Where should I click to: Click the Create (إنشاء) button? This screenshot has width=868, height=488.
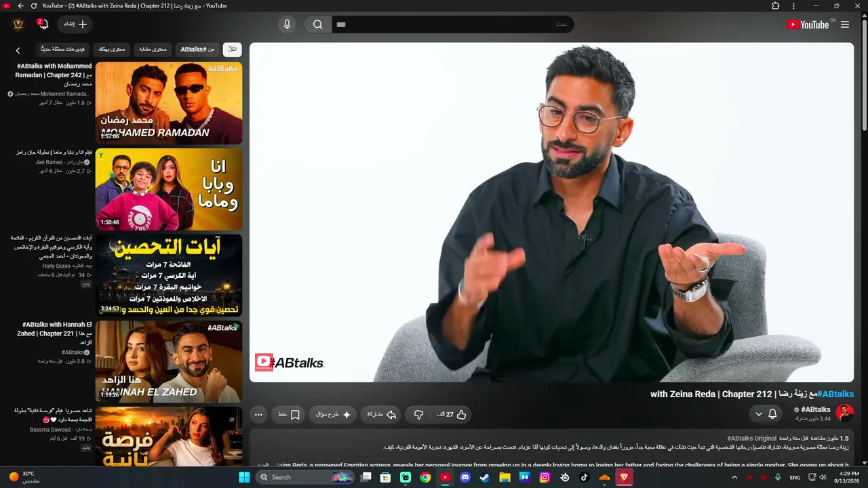[x=75, y=24]
